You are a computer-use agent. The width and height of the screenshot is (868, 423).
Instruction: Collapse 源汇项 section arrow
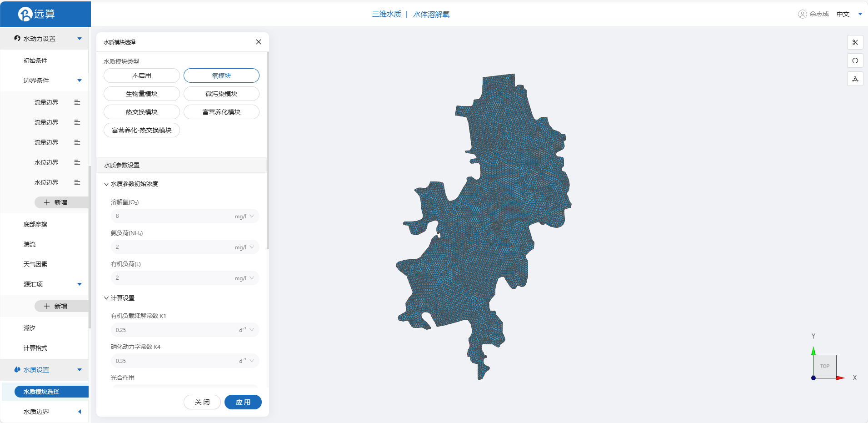[x=80, y=284]
